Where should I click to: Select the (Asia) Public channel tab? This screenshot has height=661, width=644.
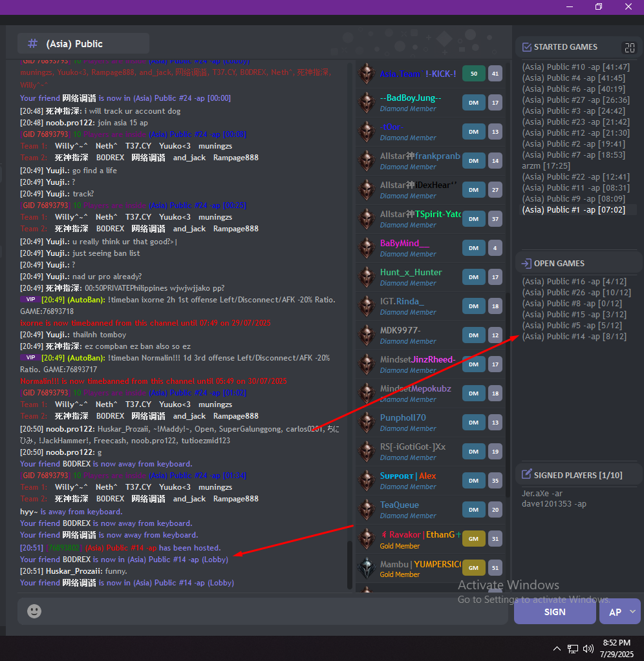click(83, 43)
